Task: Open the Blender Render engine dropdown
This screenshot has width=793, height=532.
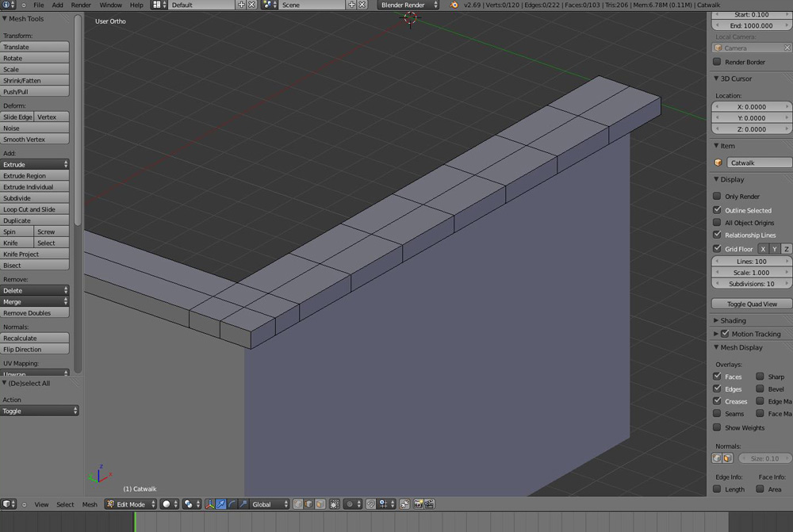Action: coord(408,5)
